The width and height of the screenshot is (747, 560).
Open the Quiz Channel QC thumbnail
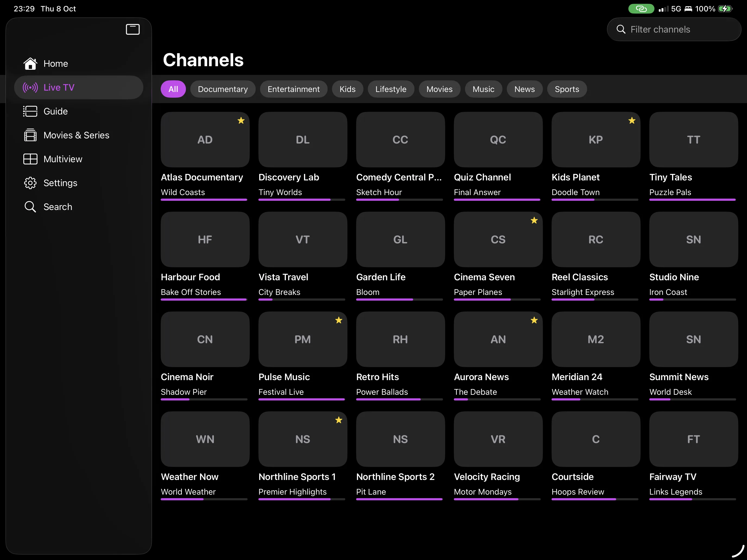pos(498,139)
